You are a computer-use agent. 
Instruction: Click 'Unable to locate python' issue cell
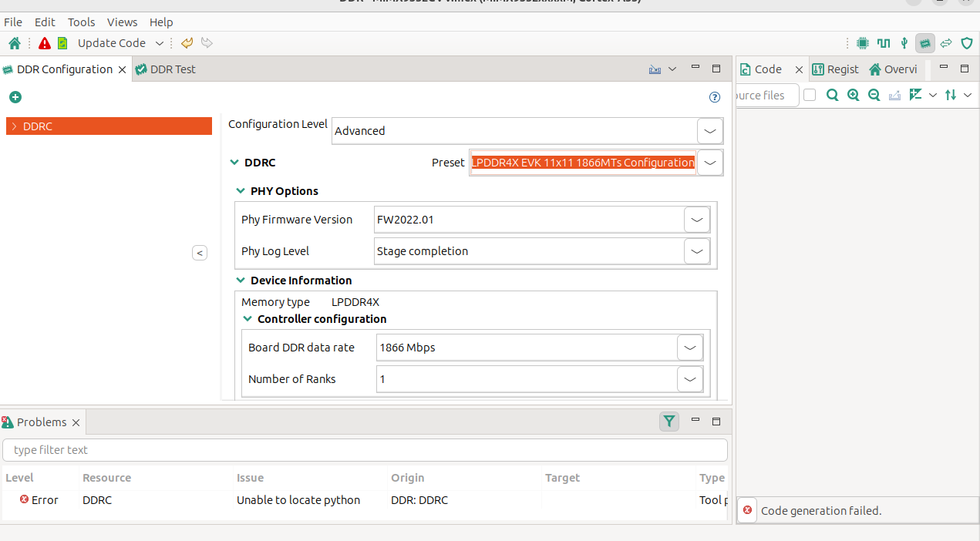click(x=298, y=500)
